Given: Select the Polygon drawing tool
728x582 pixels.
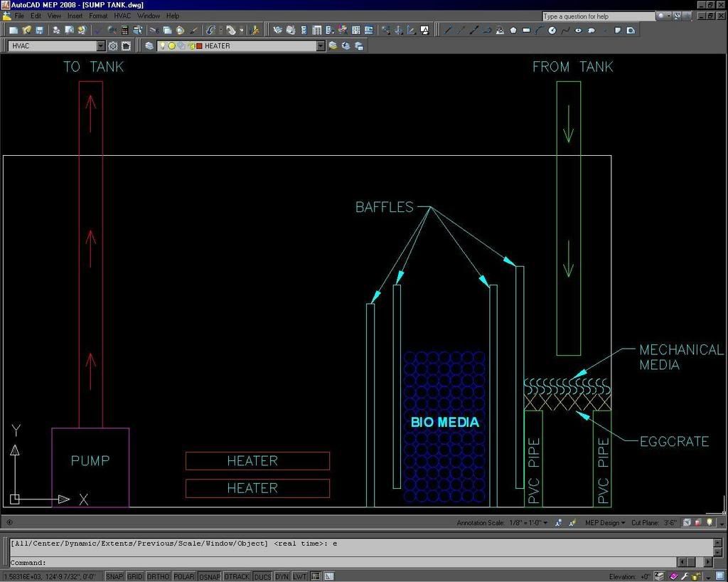Looking at the screenshot, I should [x=513, y=30].
